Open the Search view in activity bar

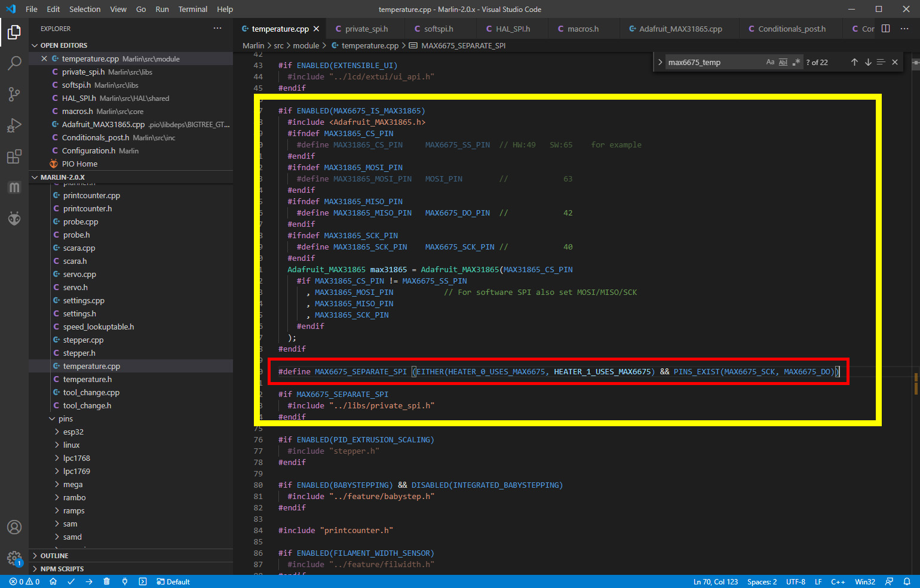coord(14,63)
